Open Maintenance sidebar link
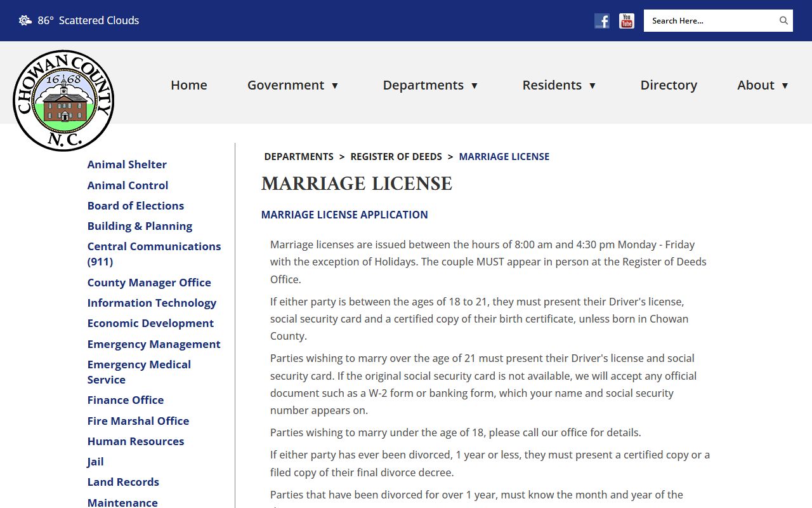The width and height of the screenshot is (812, 508). [x=122, y=502]
